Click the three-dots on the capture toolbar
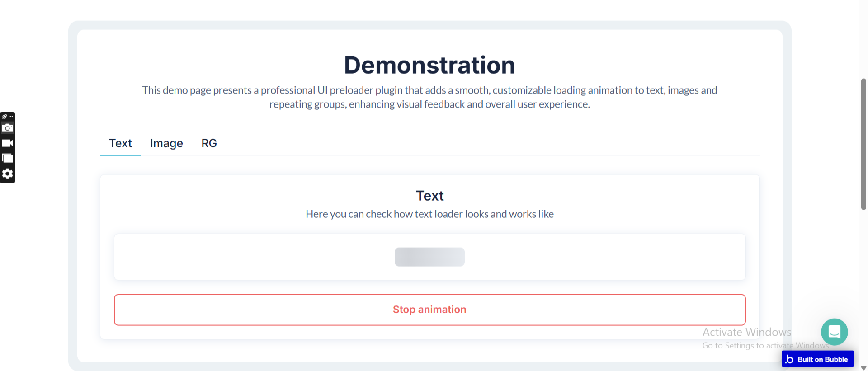 click(11, 117)
